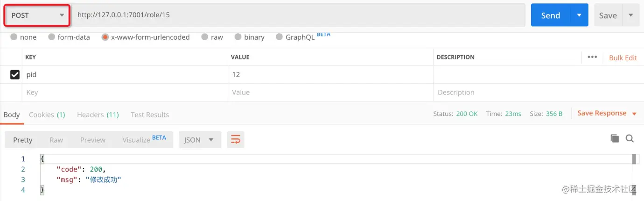644x201 pixels.
Task: Switch to the Cookies response tab
Action: pos(47,115)
